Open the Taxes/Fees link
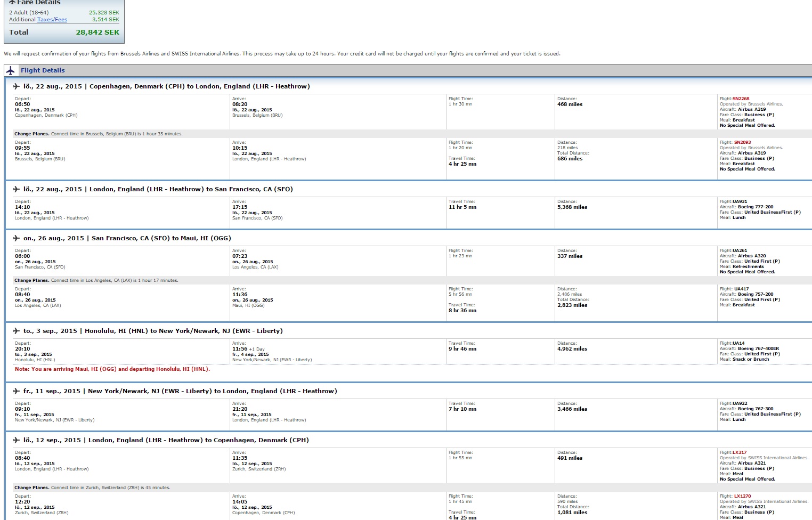The width and height of the screenshot is (812, 520). click(52, 20)
